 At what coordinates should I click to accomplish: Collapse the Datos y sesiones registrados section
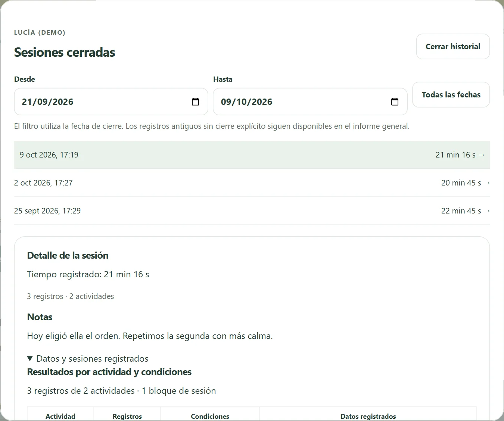[x=88, y=359]
